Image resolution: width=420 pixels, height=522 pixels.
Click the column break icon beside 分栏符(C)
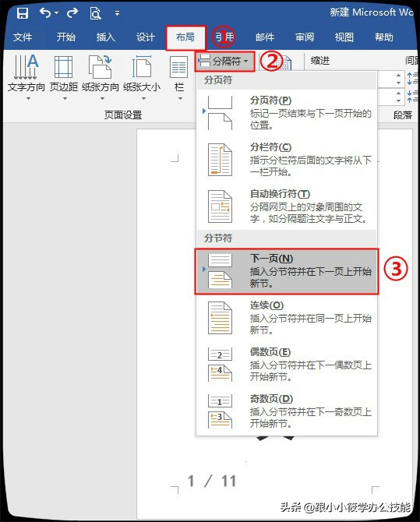pyautogui.click(x=220, y=160)
